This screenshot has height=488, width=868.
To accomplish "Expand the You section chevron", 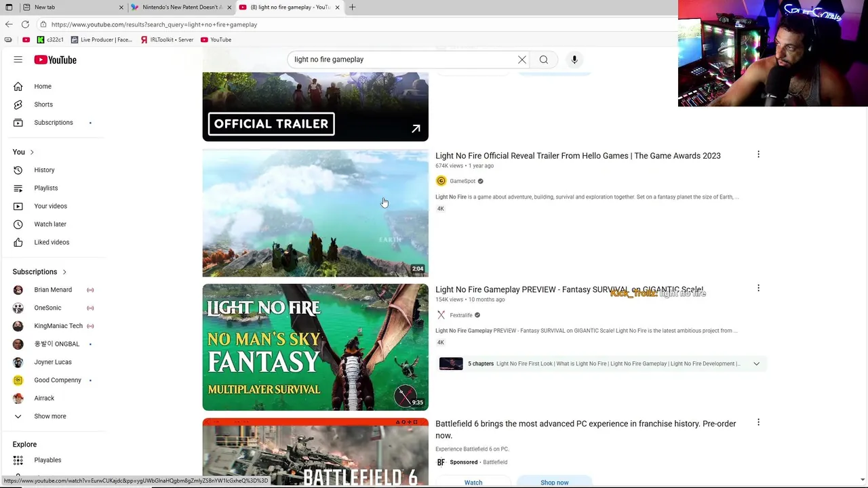I will coord(32,152).
